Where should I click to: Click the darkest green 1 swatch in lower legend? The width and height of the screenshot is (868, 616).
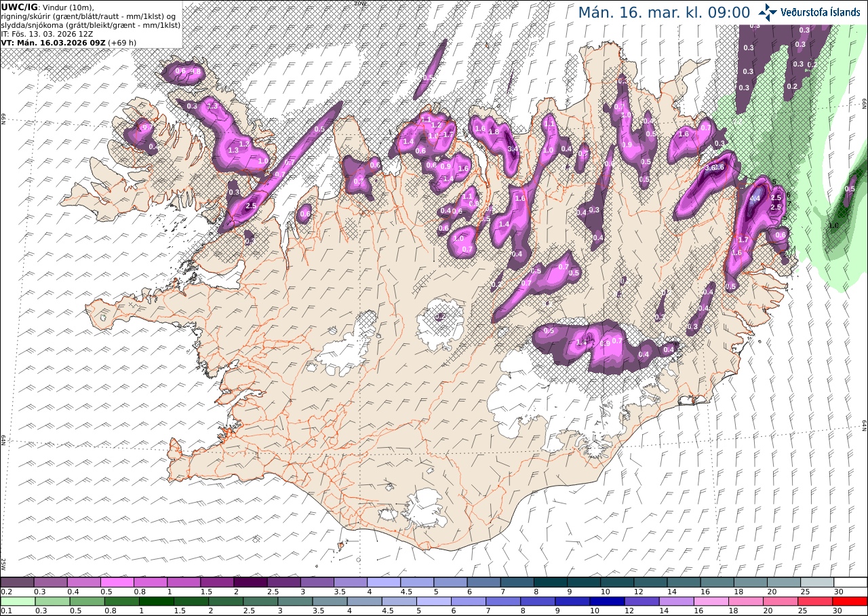click(x=156, y=601)
